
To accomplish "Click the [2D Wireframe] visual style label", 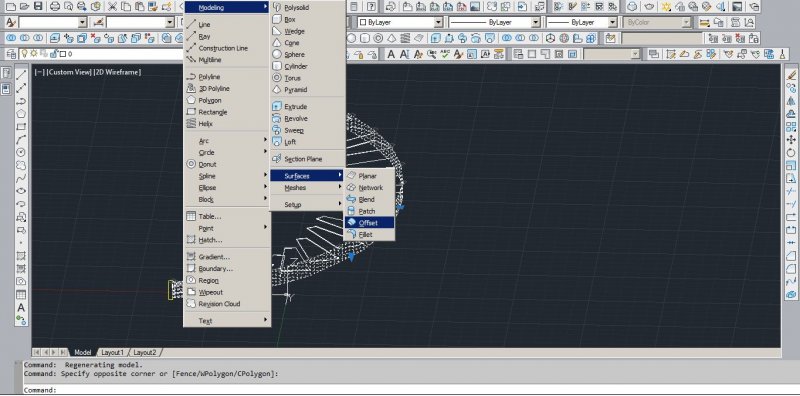I will point(117,72).
